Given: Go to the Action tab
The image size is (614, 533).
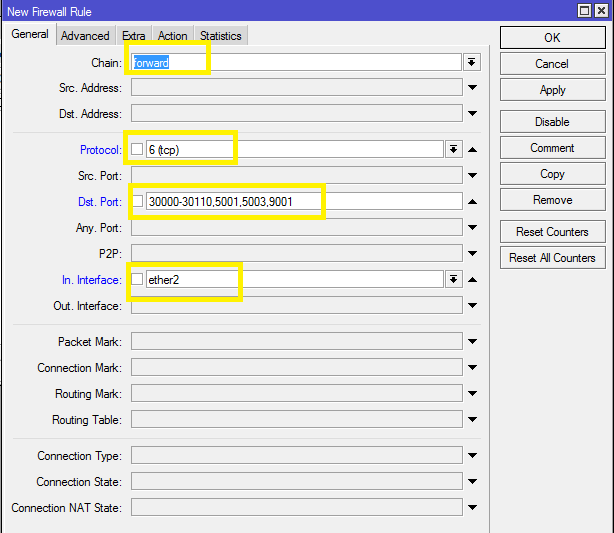Looking at the screenshot, I should [x=173, y=36].
